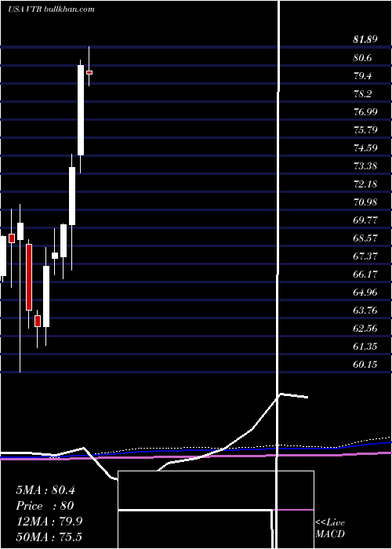Screen dimensions: 392x549
Task: Click the 12MA : 79.9 reading
Action: [49, 522]
